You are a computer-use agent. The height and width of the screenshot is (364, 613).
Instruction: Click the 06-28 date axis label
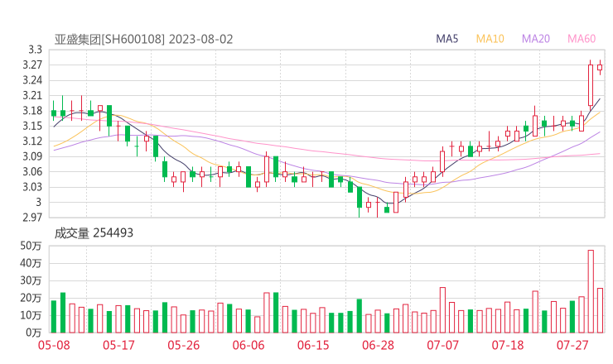coord(378,345)
